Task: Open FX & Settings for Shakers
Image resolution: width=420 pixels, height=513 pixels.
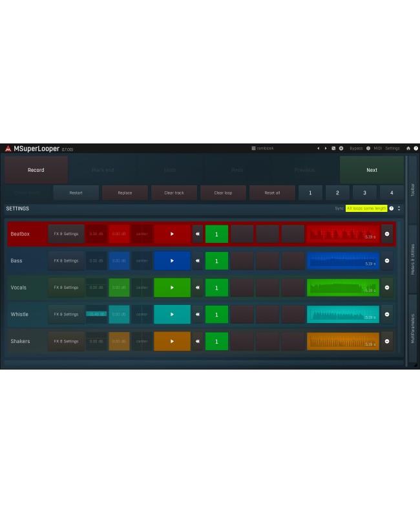Action: pyautogui.click(x=66, y=341)
